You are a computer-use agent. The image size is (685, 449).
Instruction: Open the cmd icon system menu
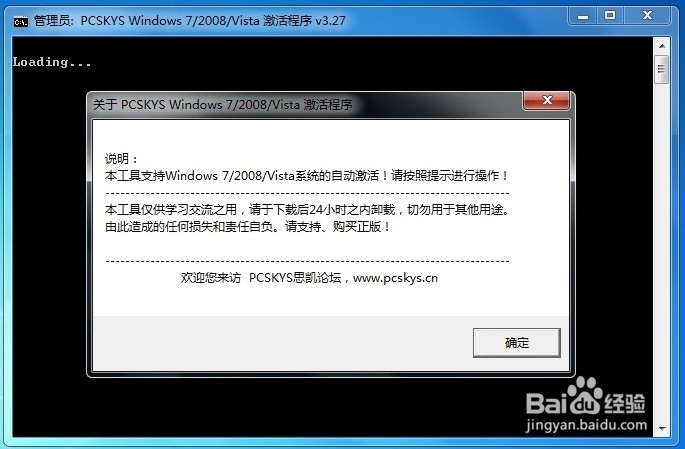pyautogui.click(x=20, y=21)
